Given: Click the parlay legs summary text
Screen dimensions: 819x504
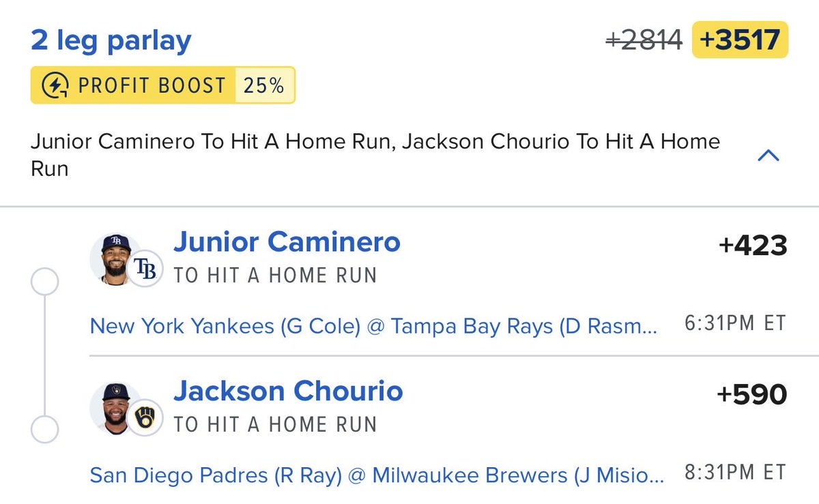Looking at the screenshot, I should (x=375, y=155).
